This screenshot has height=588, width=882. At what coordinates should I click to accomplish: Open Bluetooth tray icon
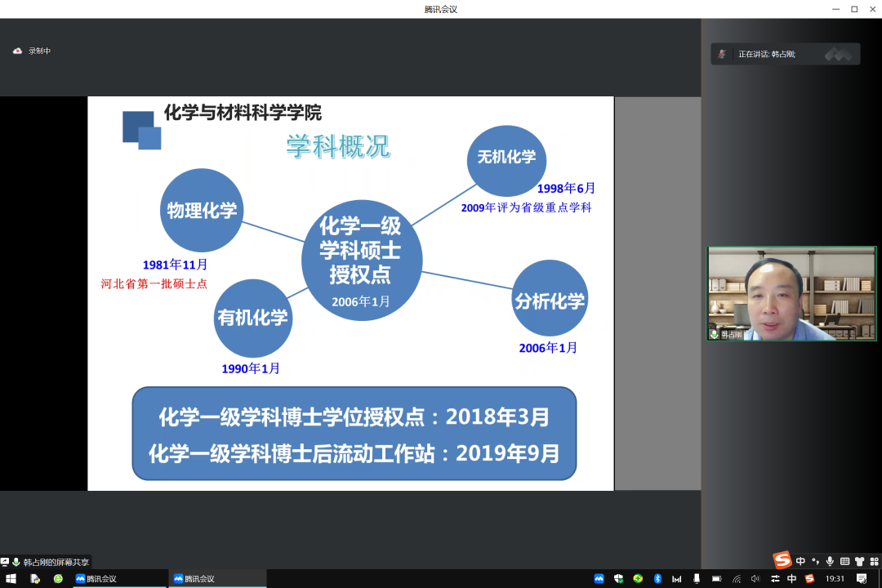coord(657,579)
